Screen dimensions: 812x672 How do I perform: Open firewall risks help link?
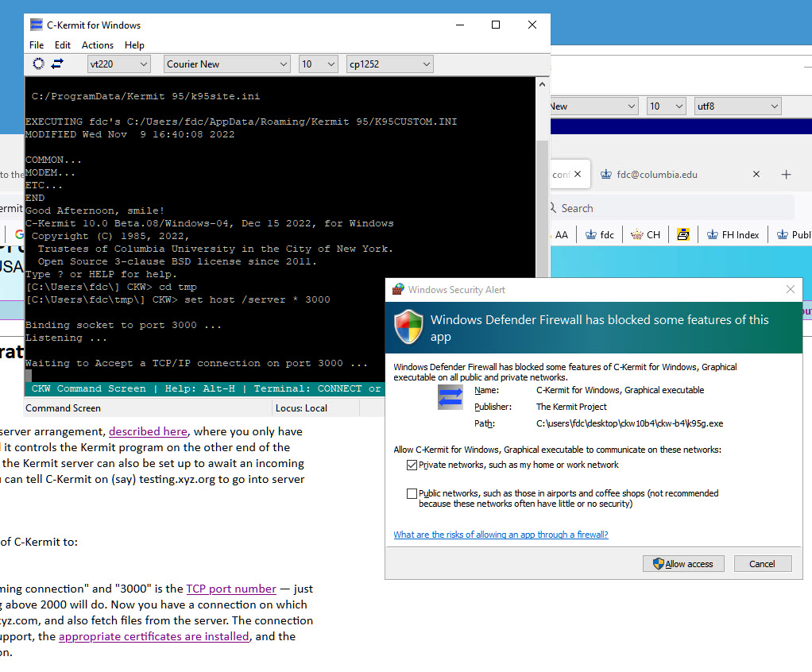(x=501, y=535)
